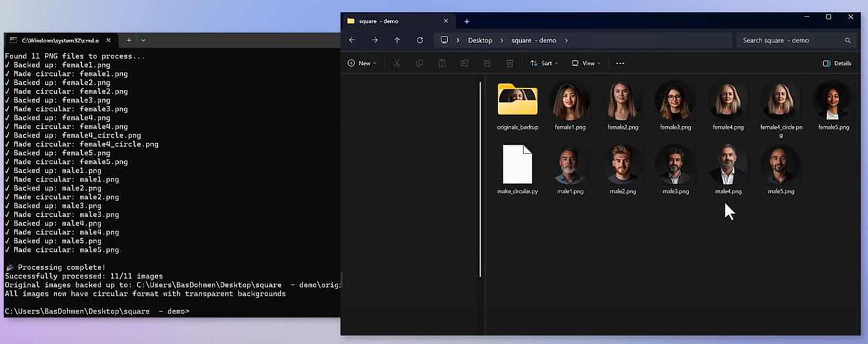Open the View layout dropdown
Image resolution: width=868 pixels, height=344 pixels.
(x=586, y=64)
